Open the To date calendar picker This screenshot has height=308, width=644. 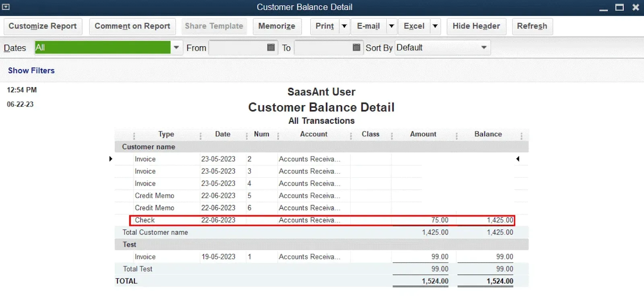coord(356,47)
